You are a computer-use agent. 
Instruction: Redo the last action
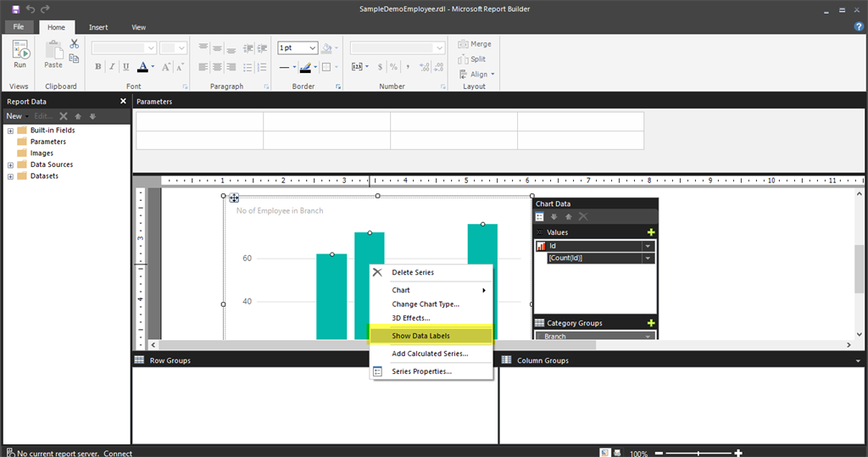click(x=46, y=8)
